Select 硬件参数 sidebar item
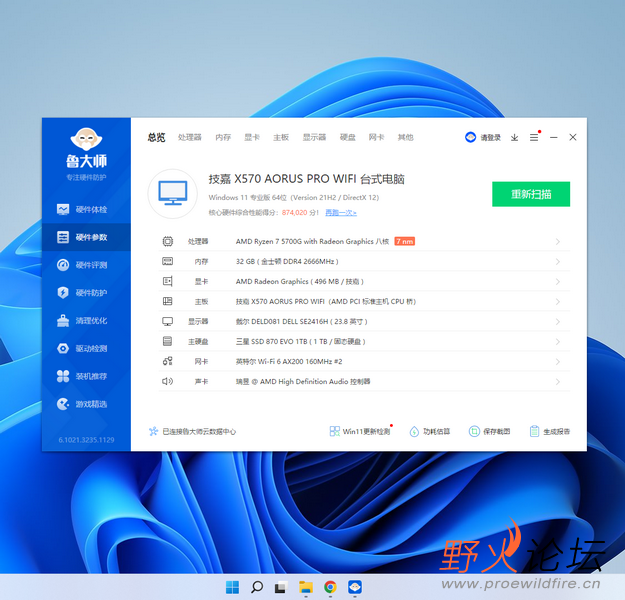 tap(86, 237)
